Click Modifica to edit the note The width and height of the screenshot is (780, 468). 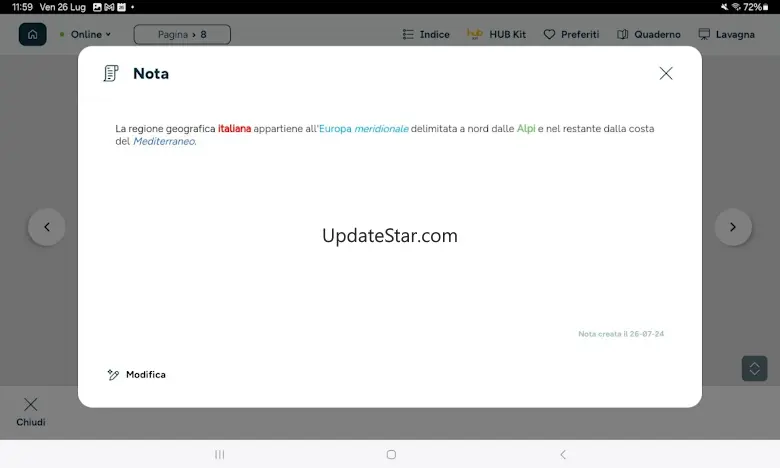(x=137, y=374)
